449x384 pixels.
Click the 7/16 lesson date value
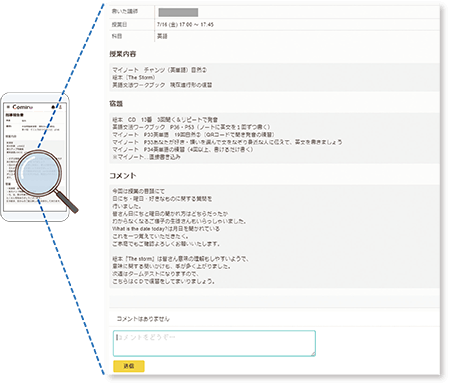point(185,25)
